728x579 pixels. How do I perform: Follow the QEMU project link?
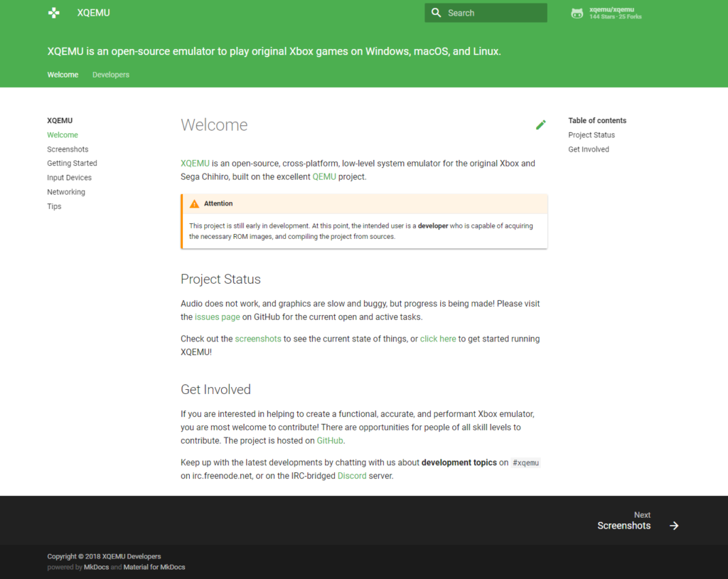coord(324,177)
